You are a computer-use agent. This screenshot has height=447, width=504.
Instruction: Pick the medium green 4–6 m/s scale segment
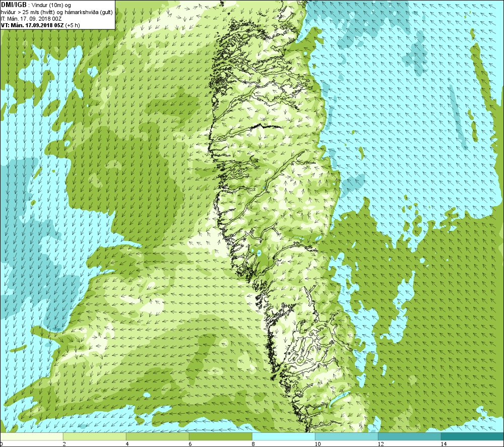coord(157,436)
